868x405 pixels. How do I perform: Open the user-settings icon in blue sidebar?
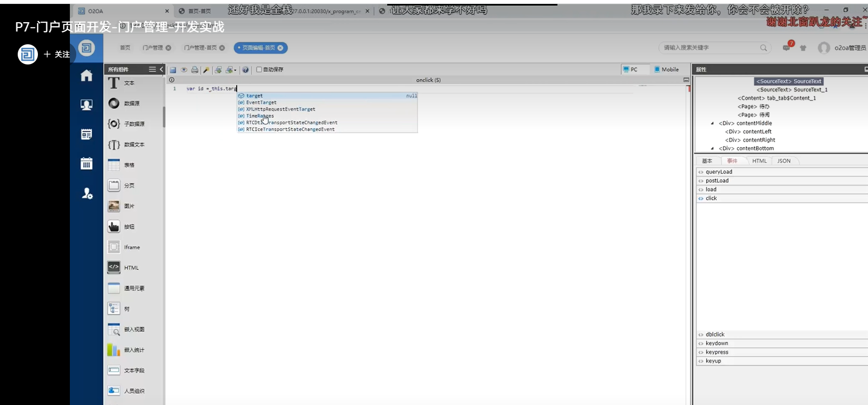(87, 193)
